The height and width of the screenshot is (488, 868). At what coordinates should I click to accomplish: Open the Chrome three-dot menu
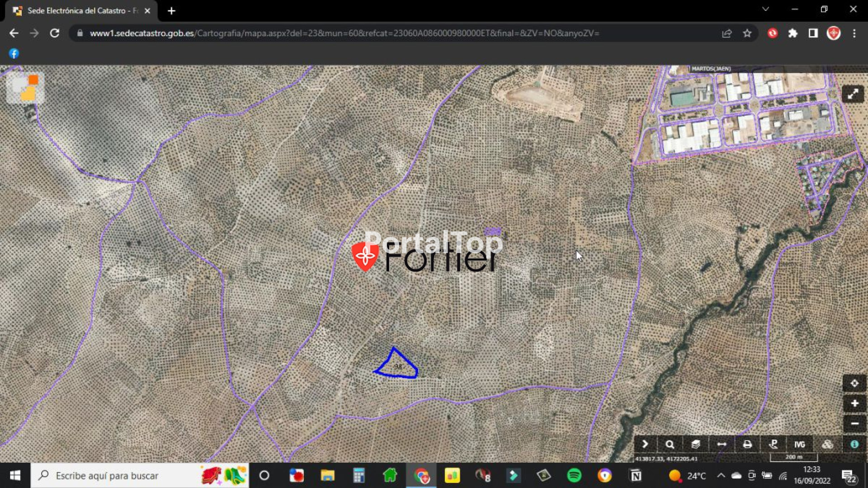854,33
